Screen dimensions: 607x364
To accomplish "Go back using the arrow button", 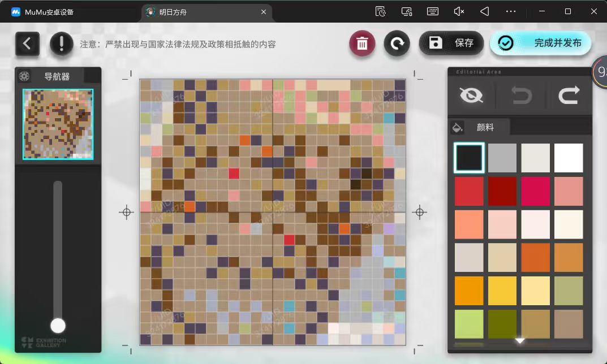I will pyautogui.click(x=28, y=44).
